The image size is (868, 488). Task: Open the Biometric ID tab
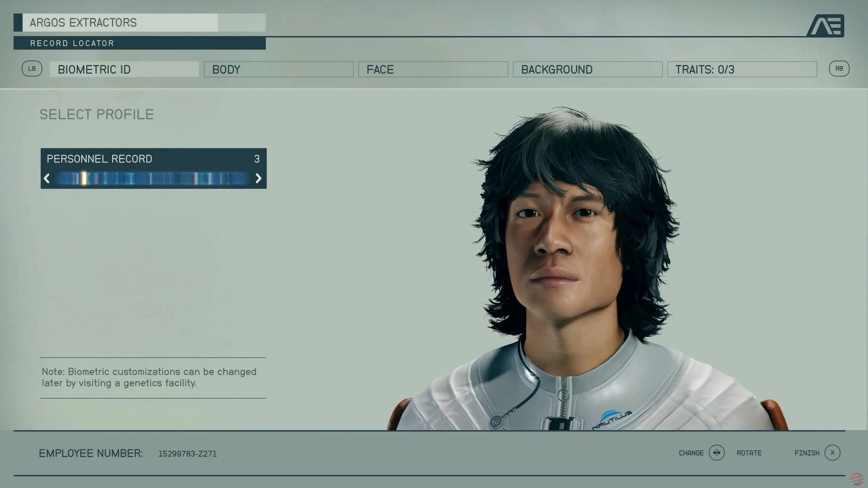(x=124, y=69)
